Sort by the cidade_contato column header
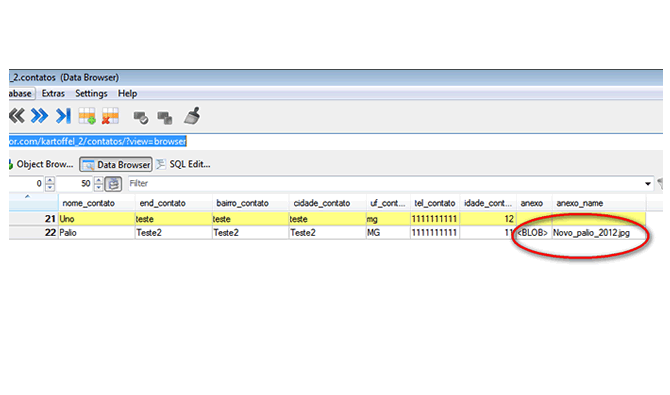 pos(327,203)
